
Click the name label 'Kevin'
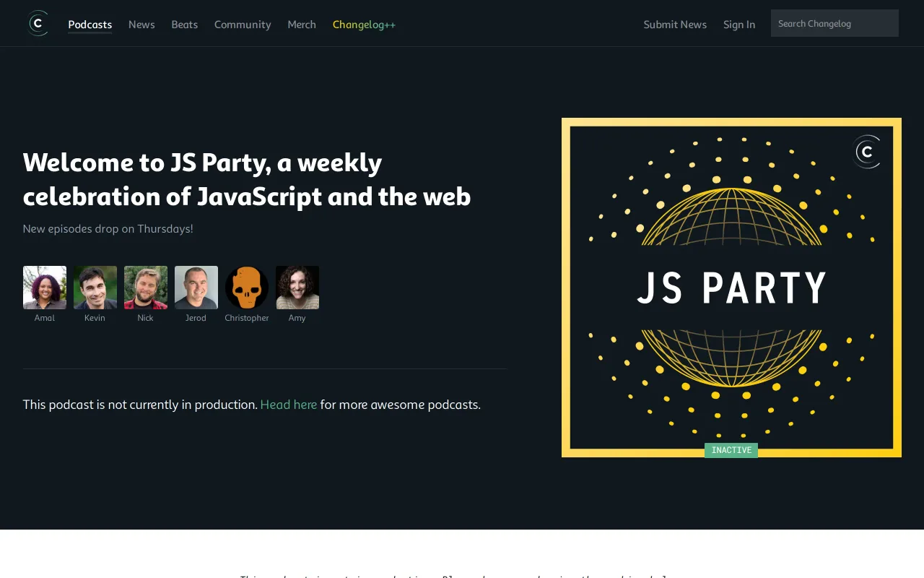pyautogui.click(x=95, y=318)
